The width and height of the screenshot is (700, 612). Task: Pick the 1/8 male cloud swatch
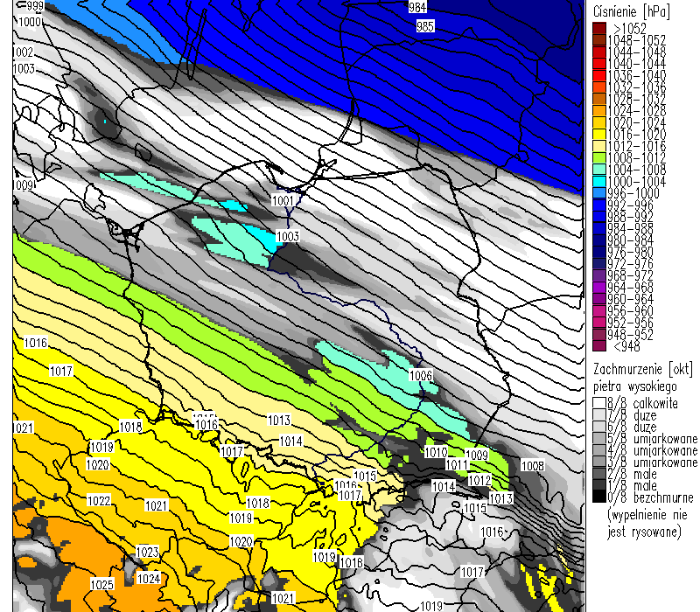point(599,485)
